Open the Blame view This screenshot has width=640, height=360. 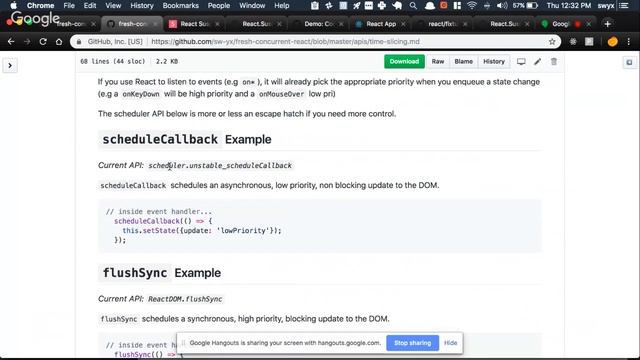(463, 62)
